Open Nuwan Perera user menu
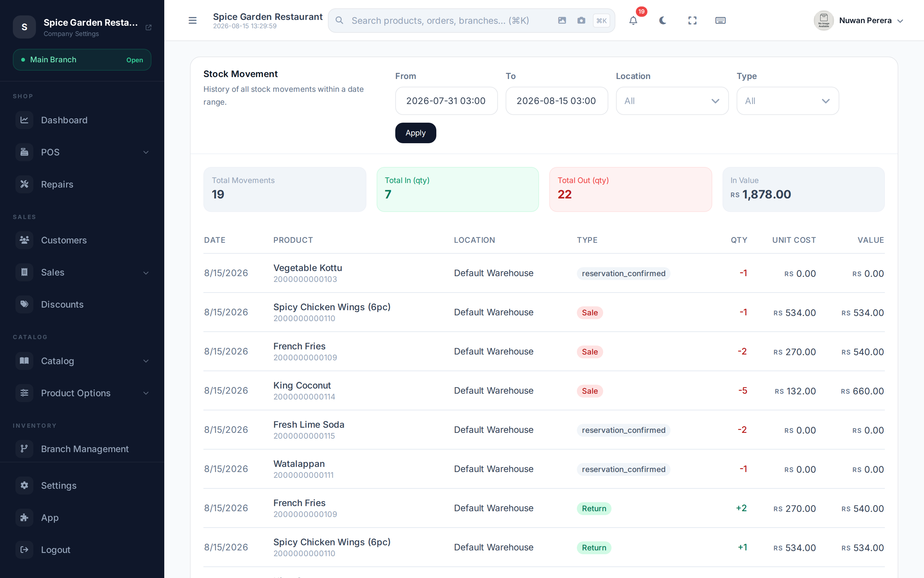This screenshot has height=578, width=924. tap(858, 21)
